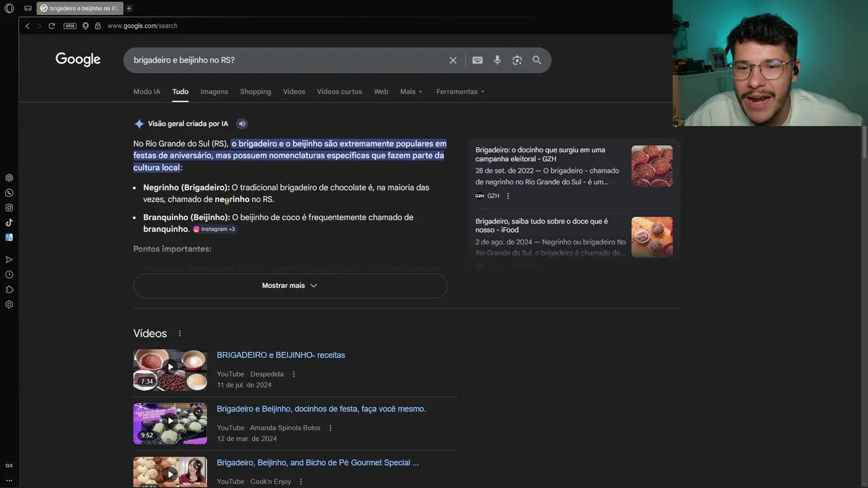
Task: Open BRIGADEIRO e BEIJINHO- receitas video link
Action: tap(281, 355)
